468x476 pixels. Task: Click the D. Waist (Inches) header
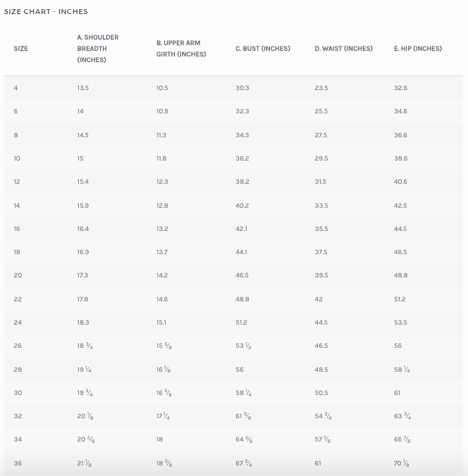[344, 49]
